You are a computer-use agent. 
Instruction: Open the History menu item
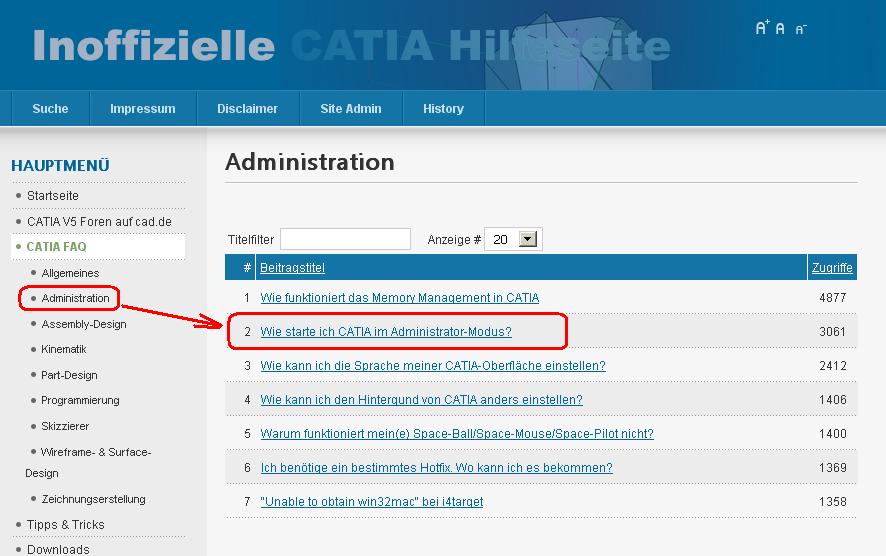(444, 108)
